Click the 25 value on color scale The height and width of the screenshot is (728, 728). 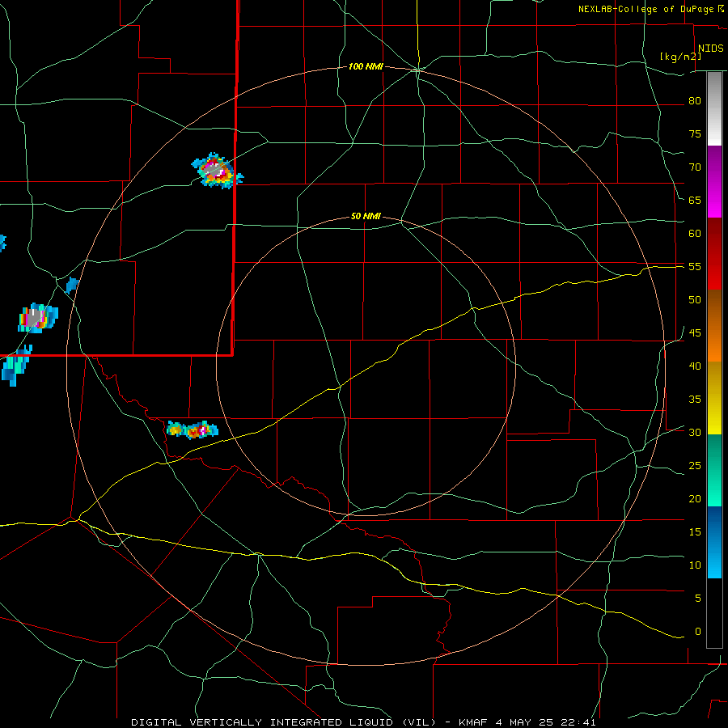tap(695, 466)
